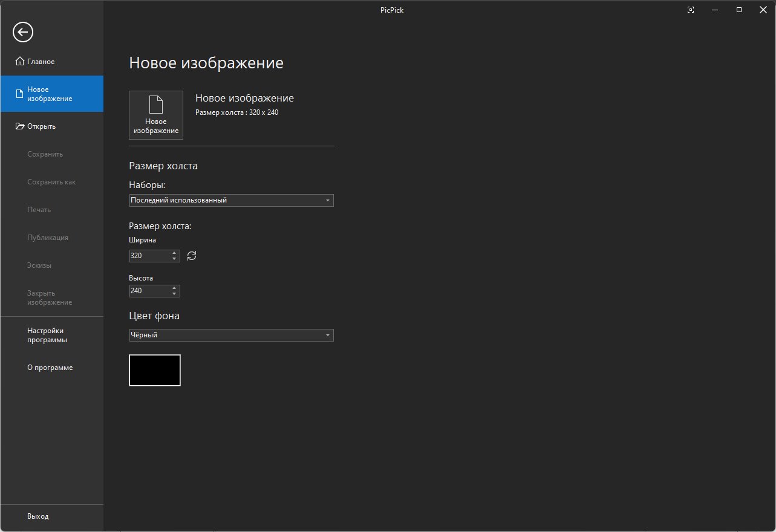Click the swap width and height icon

coord(192,256)
